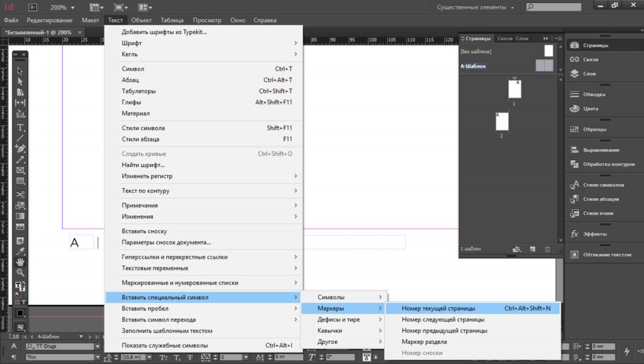Switch to the Связи tab
The image size is (644, 364).
pyautogui.click(x=505, y=38)
